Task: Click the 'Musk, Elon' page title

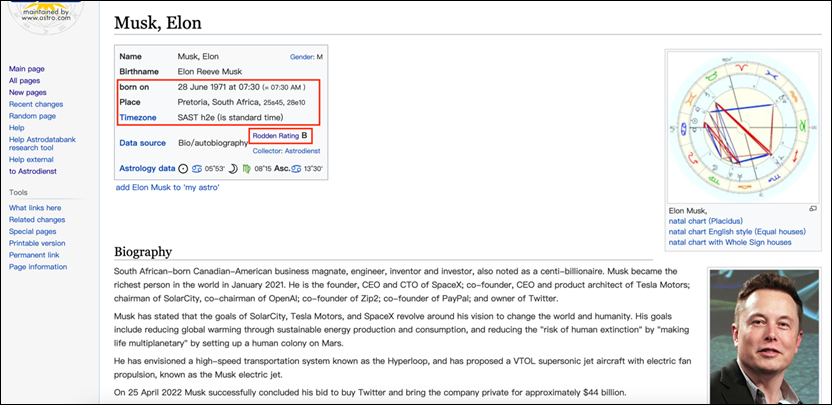Action: (158, 23)
